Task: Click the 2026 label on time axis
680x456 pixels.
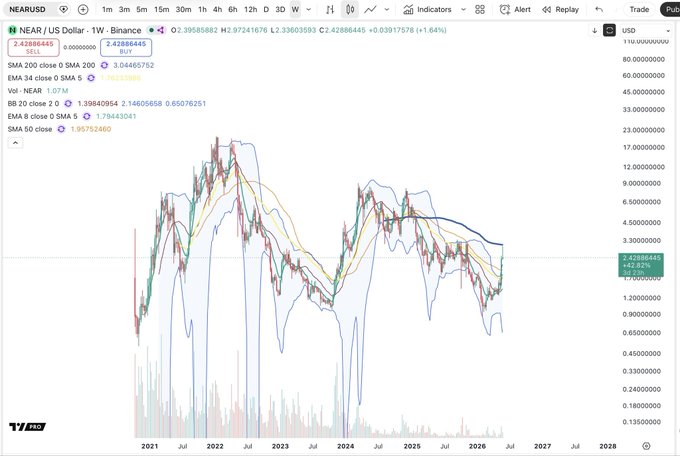Action: [x=477, y=446]
